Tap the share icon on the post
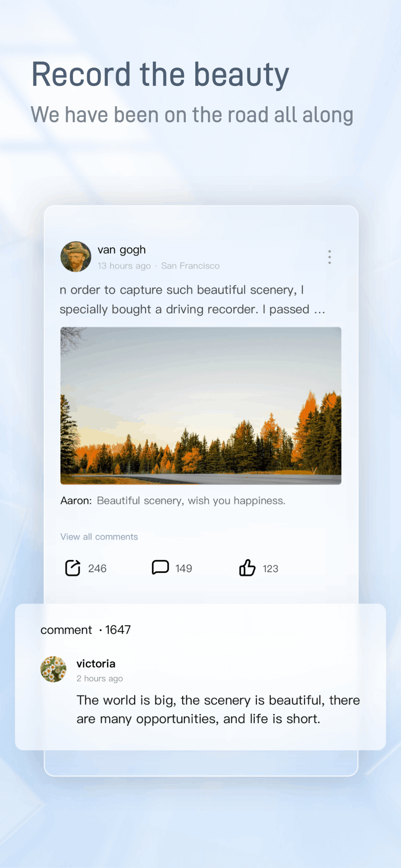This screenshot has height=868, width=401. (72, 568)
